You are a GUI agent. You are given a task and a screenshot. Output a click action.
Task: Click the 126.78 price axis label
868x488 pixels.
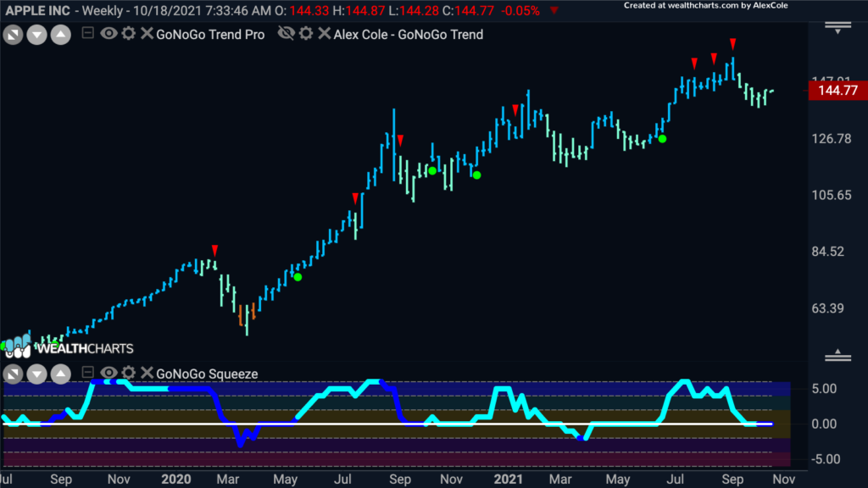coord(832,138)
